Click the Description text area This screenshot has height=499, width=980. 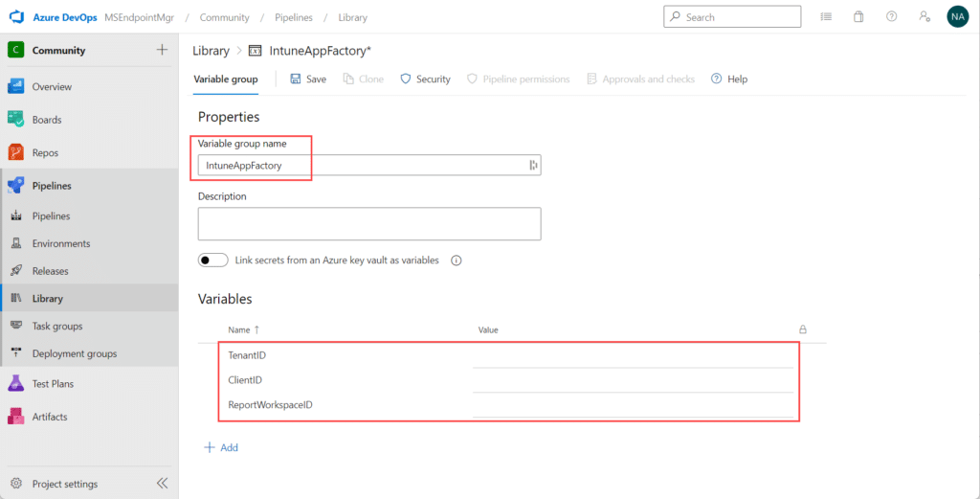click(x=369, y=224)
